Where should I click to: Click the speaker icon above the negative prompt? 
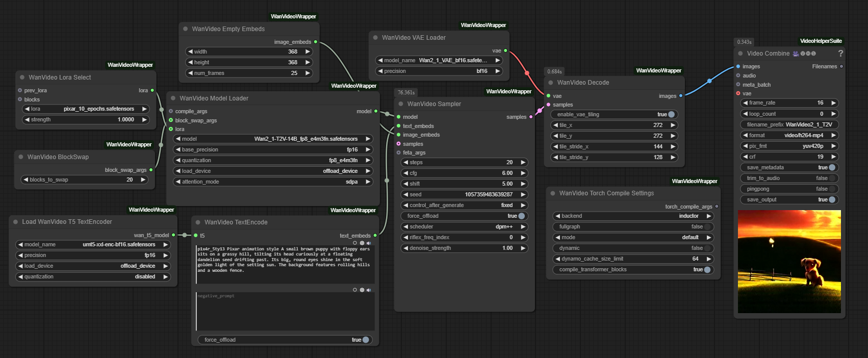click(x=369, y=290)
